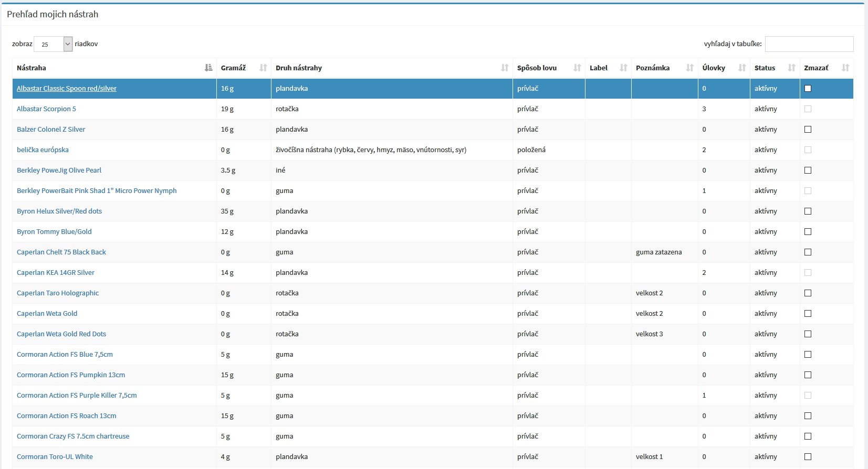The width and height of the screenshot is (868, 469).
Task: Tick delete checkbox for Cormoran Crazy FS 7.5cm chartreuse
Action: (808, 436)
